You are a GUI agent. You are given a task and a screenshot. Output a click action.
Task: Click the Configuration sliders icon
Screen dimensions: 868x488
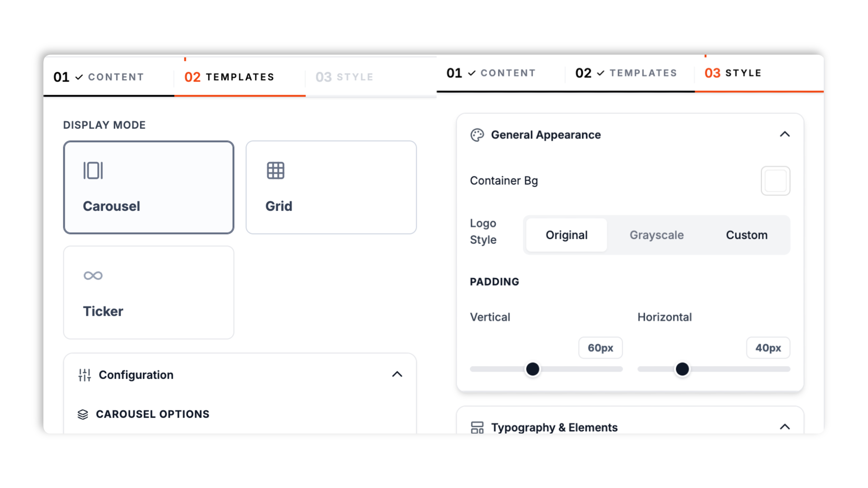point(85,375)
